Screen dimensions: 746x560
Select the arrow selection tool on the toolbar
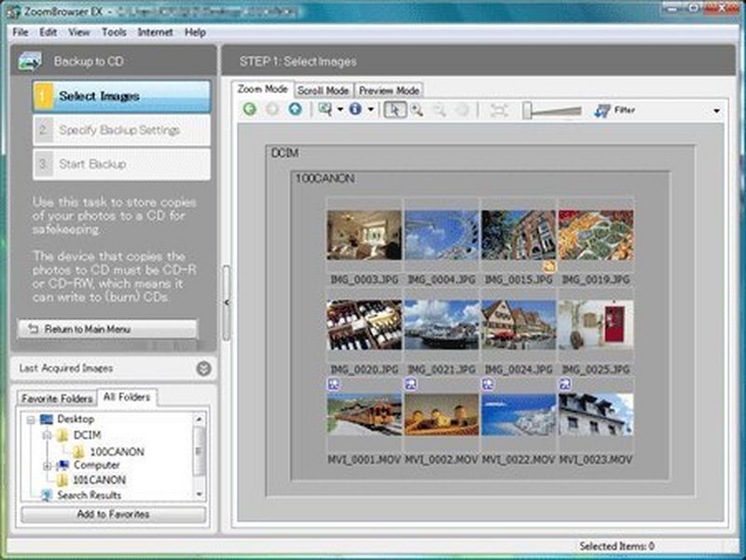(x=396, y=110)
